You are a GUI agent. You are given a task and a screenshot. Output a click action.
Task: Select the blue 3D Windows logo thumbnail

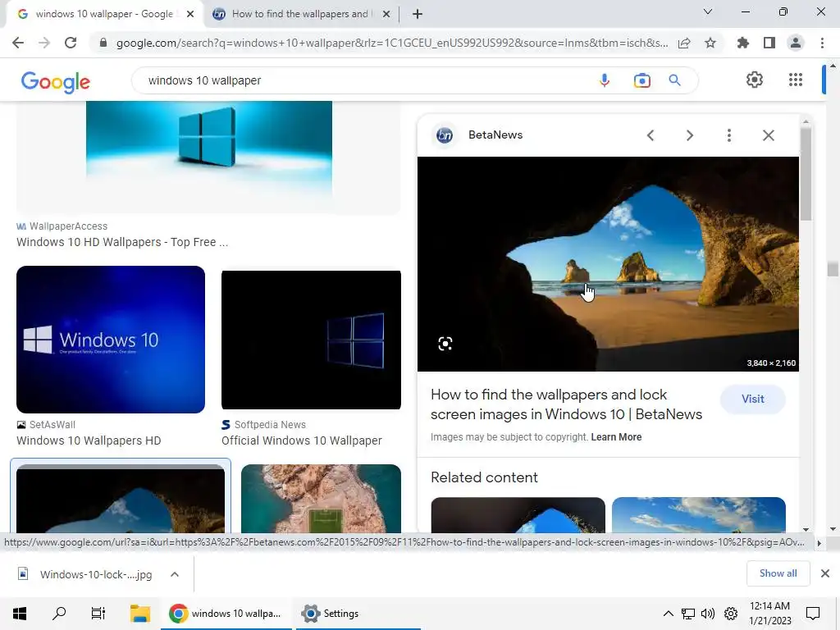[209, 155]
